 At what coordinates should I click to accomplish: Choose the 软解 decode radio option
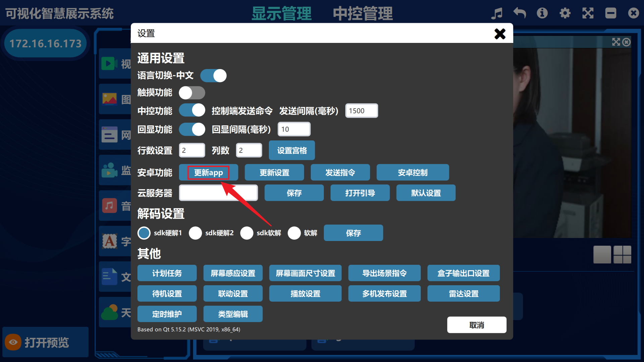click(x=294, y=233)
